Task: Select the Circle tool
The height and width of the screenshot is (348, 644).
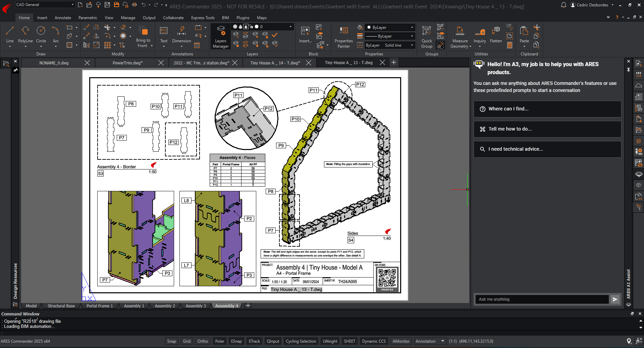Action: point(41,35)
